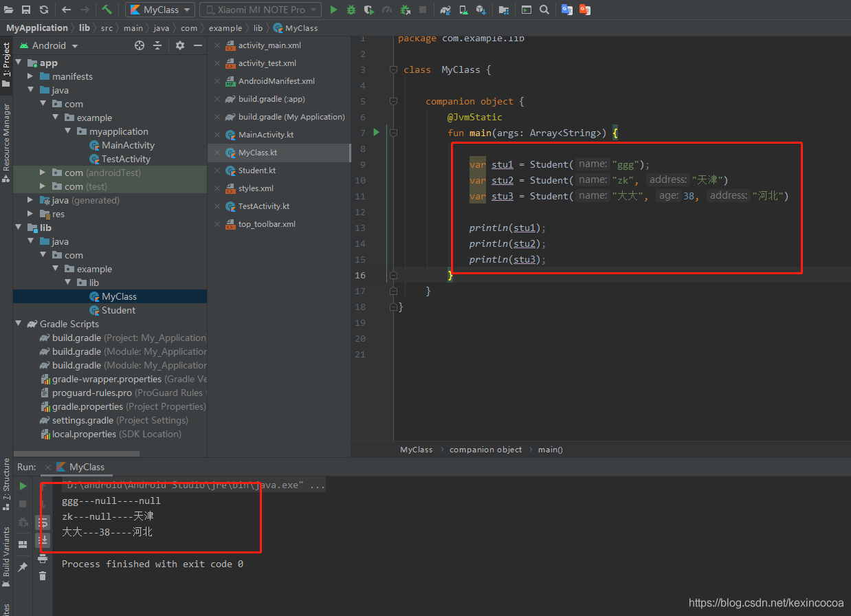Screen dimensions: 851x616
Task: Rerun MyClass in Run panel
Action: [23, 486]
